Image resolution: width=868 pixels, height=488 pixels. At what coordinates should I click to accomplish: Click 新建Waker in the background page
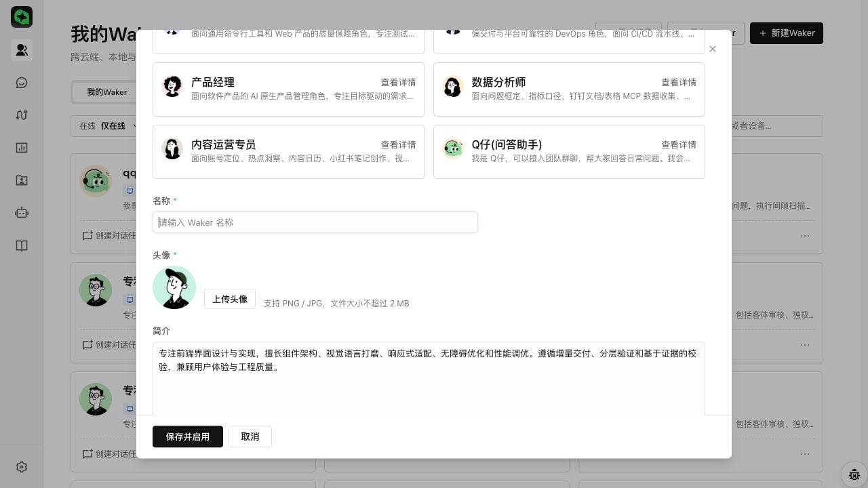pyautogui.click(x=787, y=33)
